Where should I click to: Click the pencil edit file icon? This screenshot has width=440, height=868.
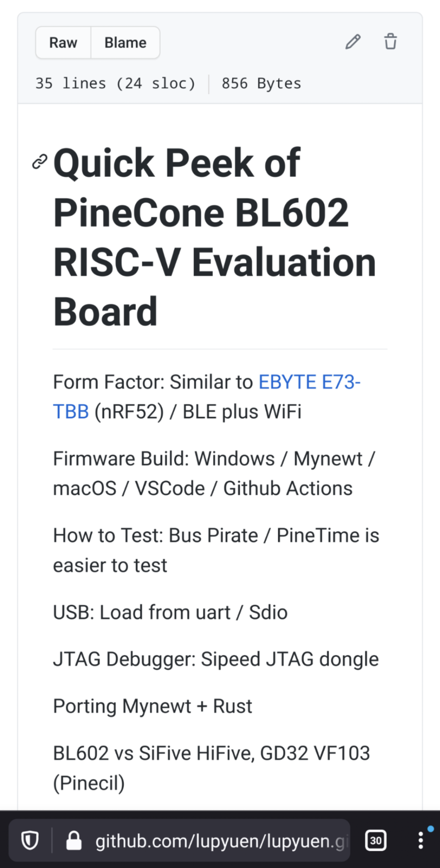click(x=353, y=43)
